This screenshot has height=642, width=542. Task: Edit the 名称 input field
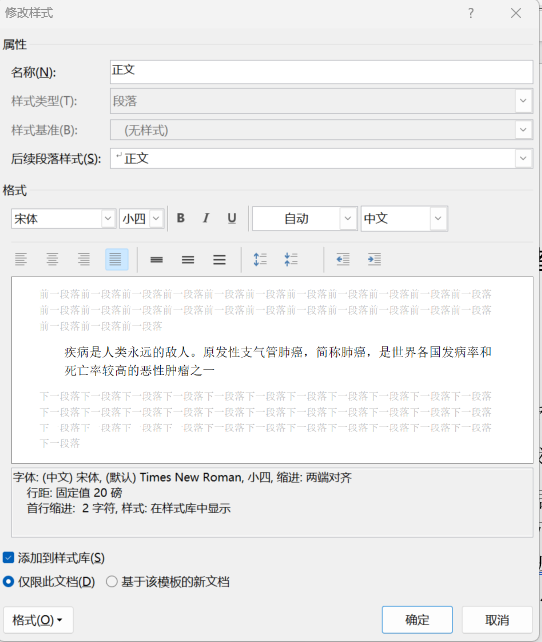pyautogui.click(x=321, y=72)
